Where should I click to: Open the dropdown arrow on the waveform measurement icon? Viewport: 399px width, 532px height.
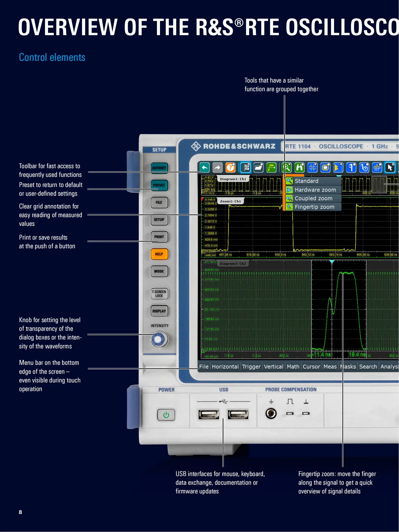pyautogui.click(x=315, y=165)
